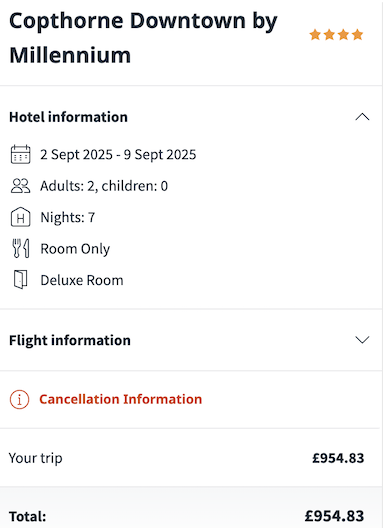383x528 pixels.
Task: Click the Room Only board type
Action: 75,249
